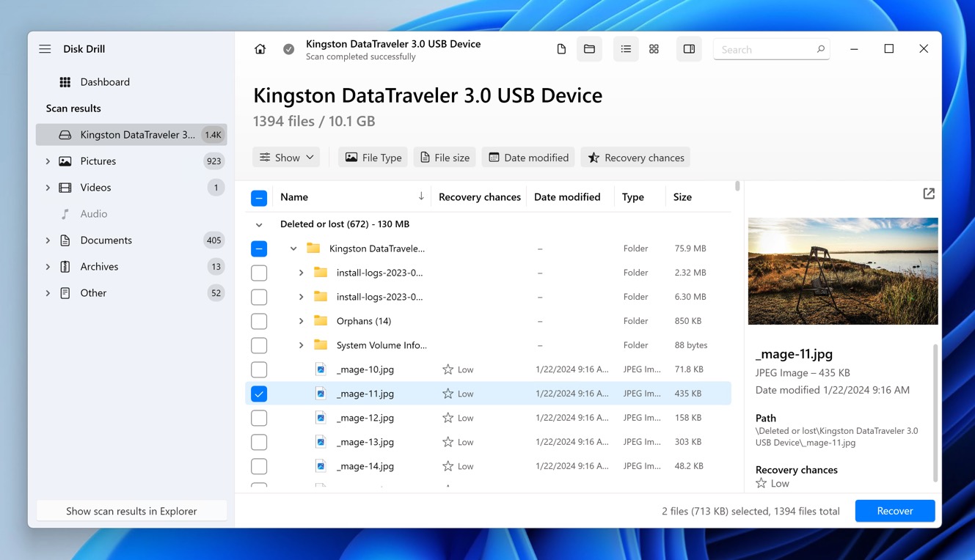Click Show scan results in Explorer
Viewport: 975px width, 560px height.
pyautogui.click(x=131, y=511)
